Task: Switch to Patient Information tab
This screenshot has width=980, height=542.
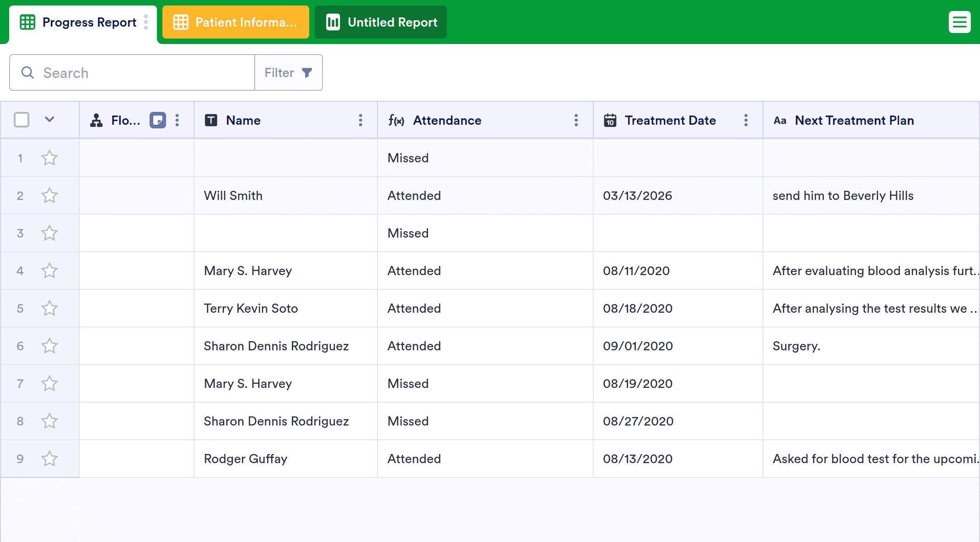Action: [x=236, y=22]
